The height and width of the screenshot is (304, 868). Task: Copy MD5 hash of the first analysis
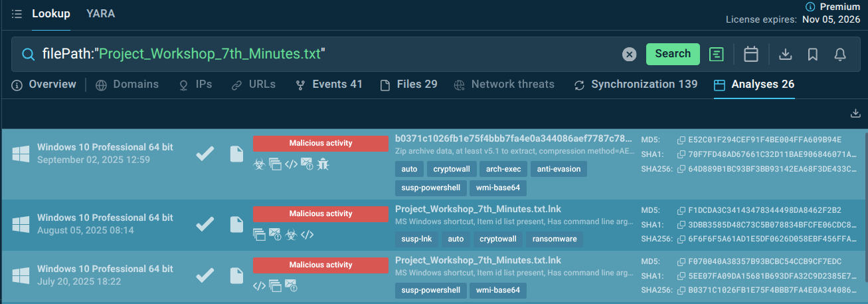coord(681,140)
